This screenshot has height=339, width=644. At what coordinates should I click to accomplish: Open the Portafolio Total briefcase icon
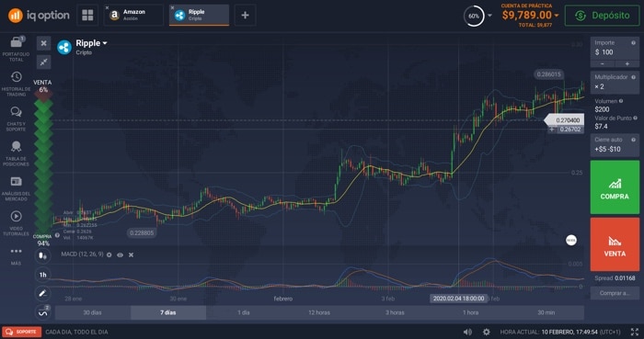(17, 42)
